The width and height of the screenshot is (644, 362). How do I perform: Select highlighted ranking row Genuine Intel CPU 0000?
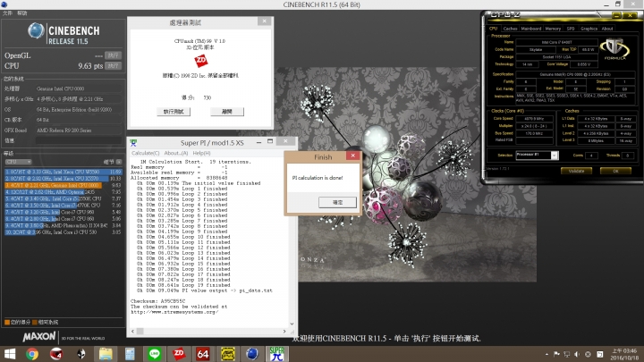64,185
